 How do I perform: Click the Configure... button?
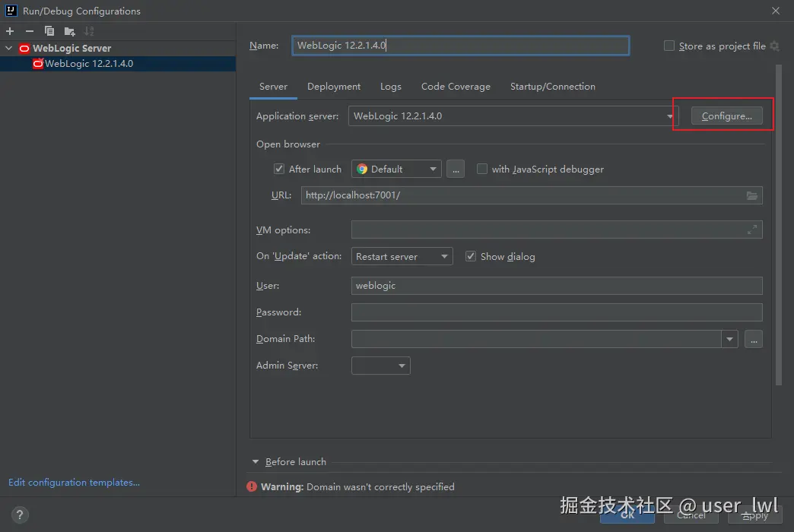pyautogui.click(x=726, y=116)
